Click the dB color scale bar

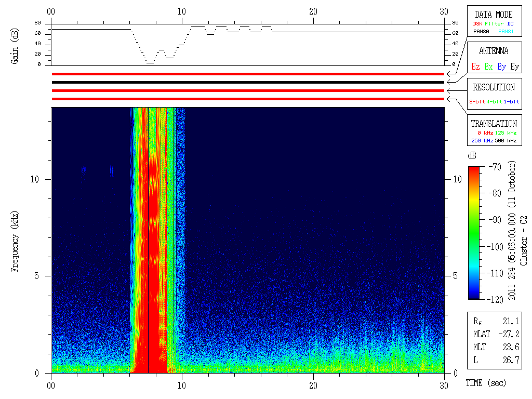474,233
